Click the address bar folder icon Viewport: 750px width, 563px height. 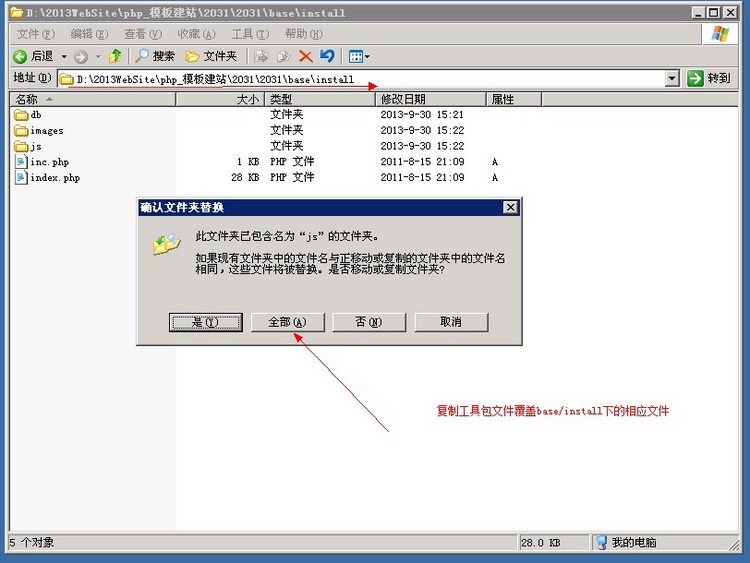point(66,79)
